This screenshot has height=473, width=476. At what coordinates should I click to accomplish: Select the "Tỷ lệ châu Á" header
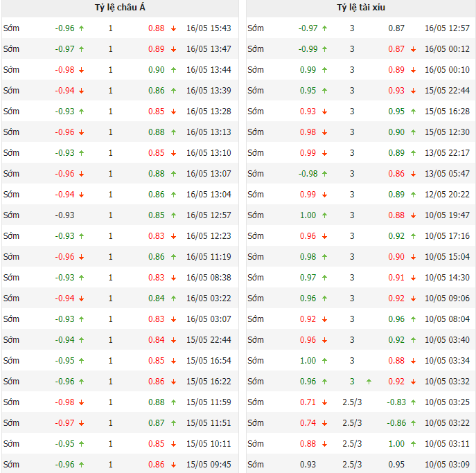(x=120, y=8)
